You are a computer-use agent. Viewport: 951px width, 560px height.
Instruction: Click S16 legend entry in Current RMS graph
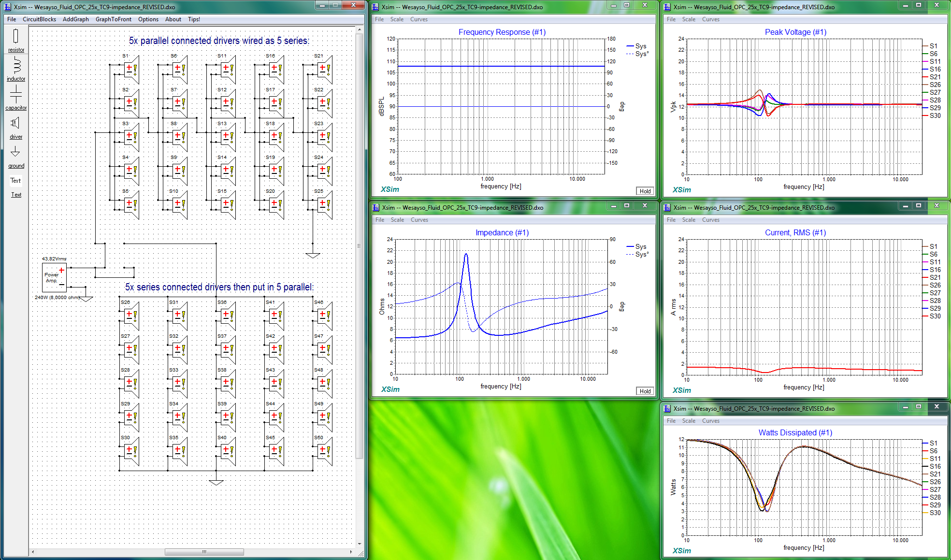click(x=932, y=270)
